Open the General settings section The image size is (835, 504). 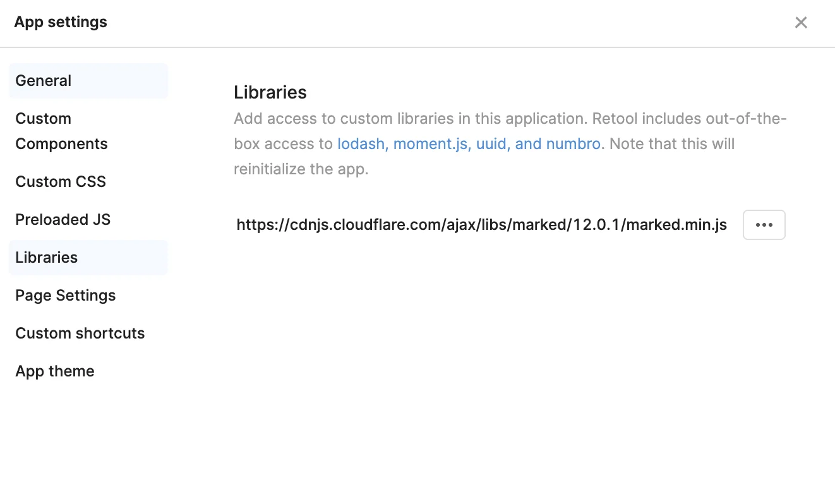(x=44, y=81)
